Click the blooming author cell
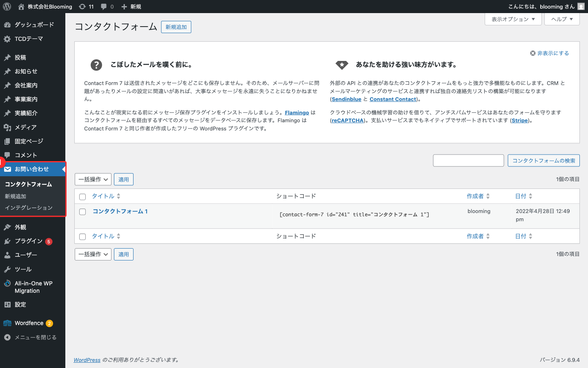The width and height of the screenshot is (588, 368). (x=479, y=211)
